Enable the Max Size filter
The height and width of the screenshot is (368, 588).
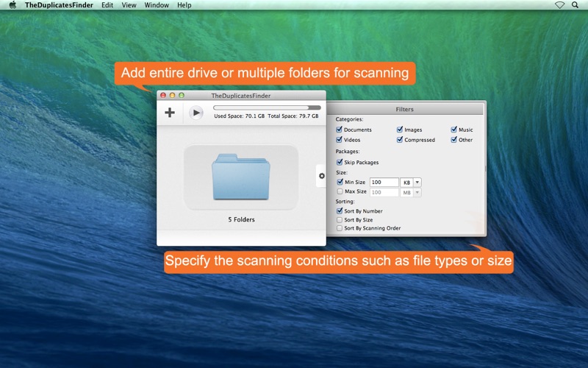pyautogui.click(x=340, y=191)
